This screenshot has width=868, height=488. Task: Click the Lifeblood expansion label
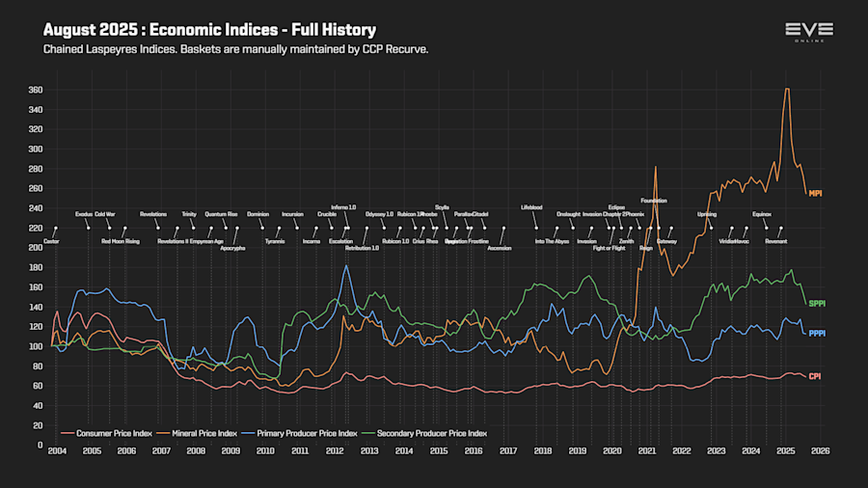point(531,208)
